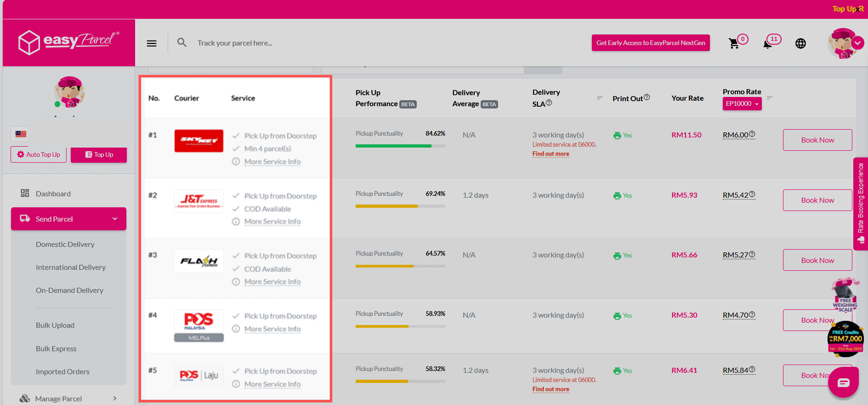Viewport: 868px width, 405px height.
Task: Click the sort icon beside Delivery SLA
Action: (x=600, y=98)
